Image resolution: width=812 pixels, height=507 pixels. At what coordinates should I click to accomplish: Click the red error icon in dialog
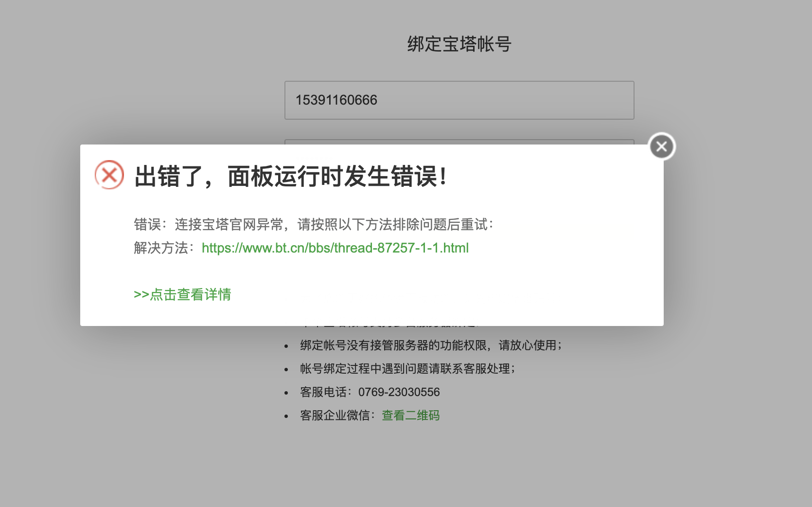109,175
